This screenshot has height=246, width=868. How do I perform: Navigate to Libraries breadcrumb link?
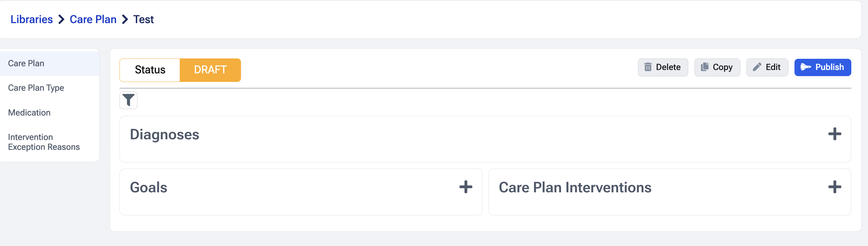coord(32,19)
